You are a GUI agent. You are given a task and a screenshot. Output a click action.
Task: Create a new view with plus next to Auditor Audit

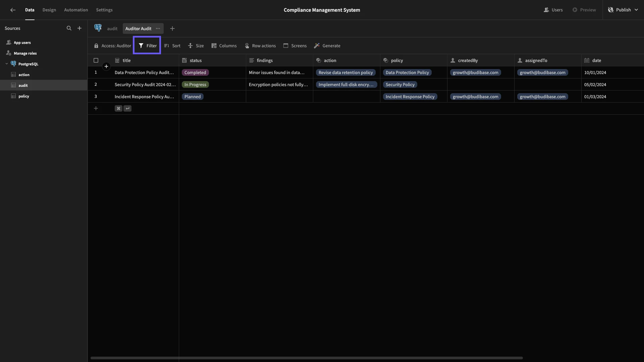[x=172, y=29]
